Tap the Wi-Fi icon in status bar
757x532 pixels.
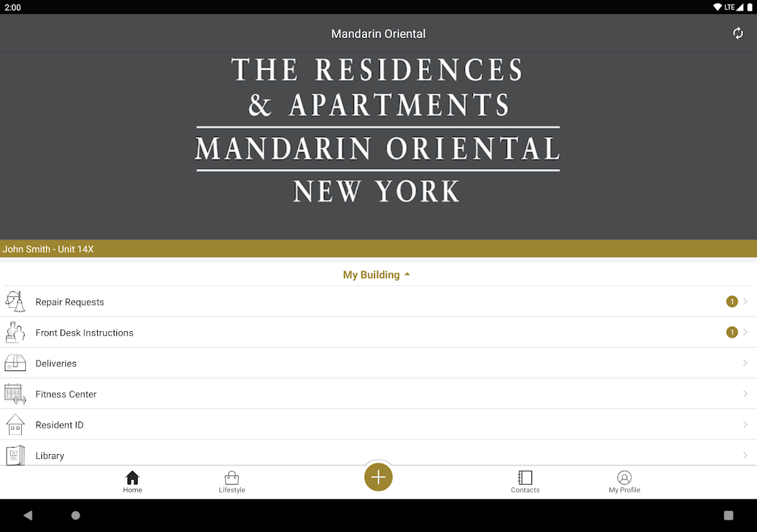pos(717,7)
